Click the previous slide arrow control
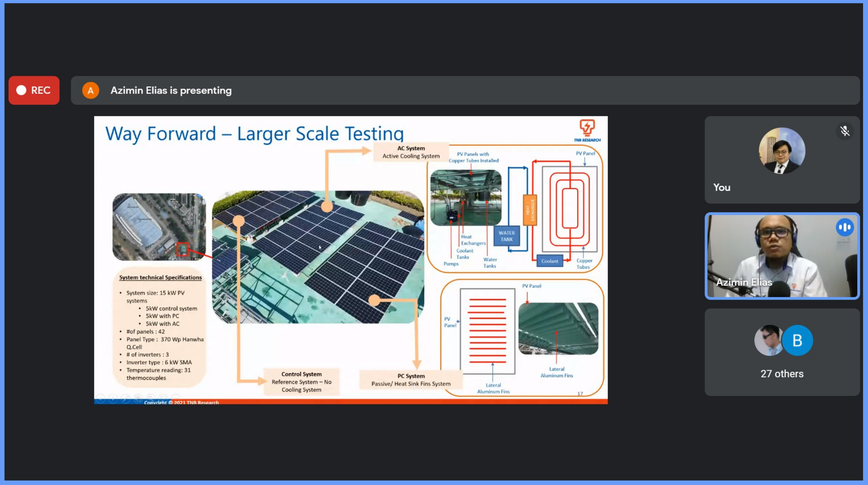The image size is (868, 485). 101,398
